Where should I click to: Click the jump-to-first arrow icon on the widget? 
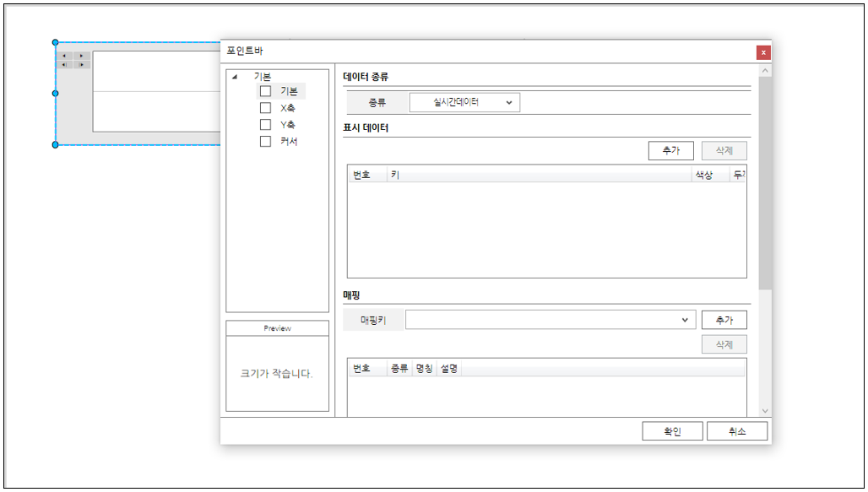[x=64, y=65]
